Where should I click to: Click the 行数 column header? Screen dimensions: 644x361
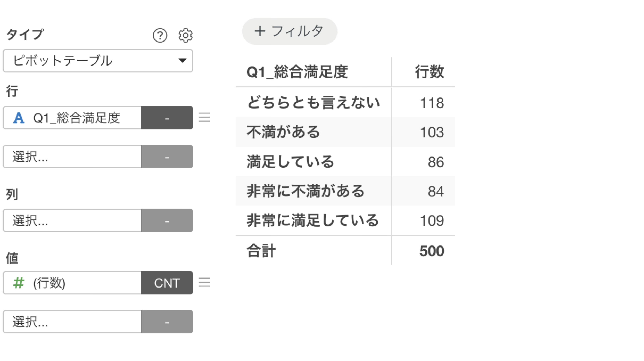point(429,72)
